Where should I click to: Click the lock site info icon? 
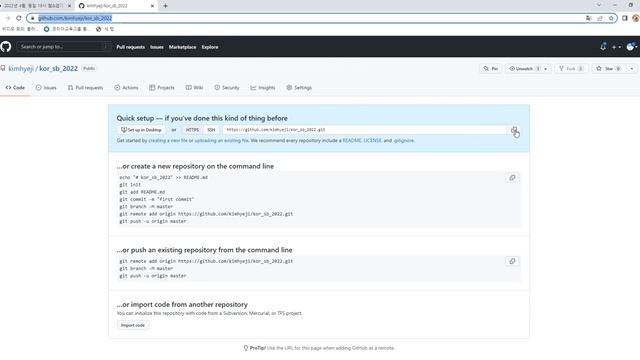click(33, 18)
